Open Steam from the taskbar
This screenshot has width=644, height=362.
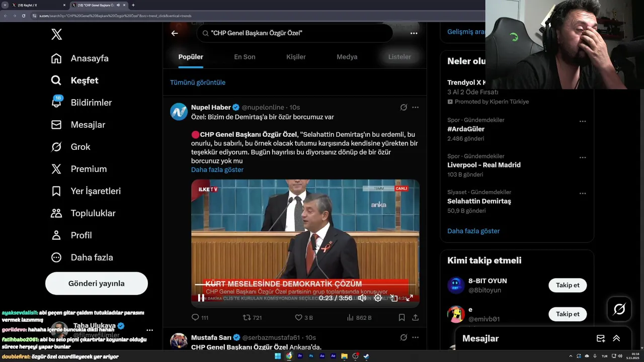[366, 356]
